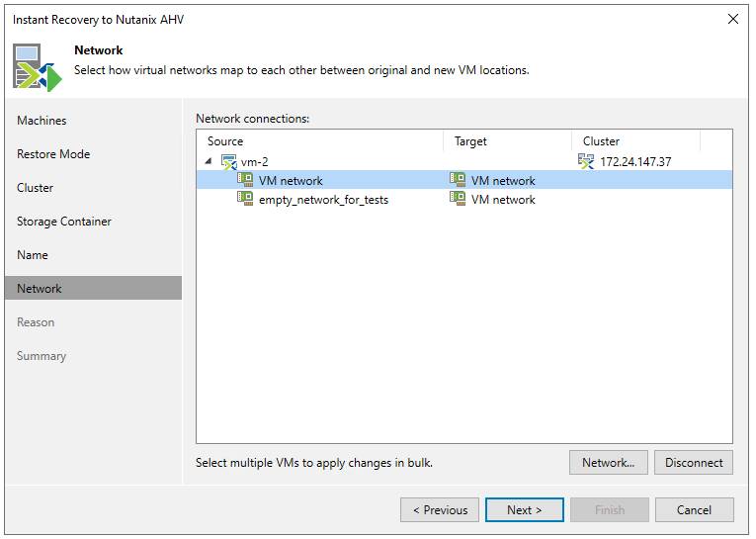The height and width of the screenshot is (539, 756).
Task: Close the Instant Recovery dialog
Action: (733, 20)
